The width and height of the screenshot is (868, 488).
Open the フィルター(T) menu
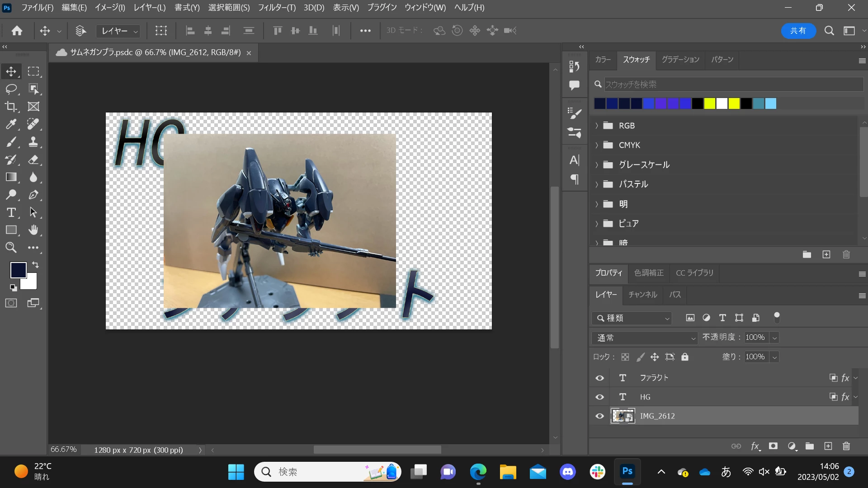pyautogui.click(x=276, y=8)
